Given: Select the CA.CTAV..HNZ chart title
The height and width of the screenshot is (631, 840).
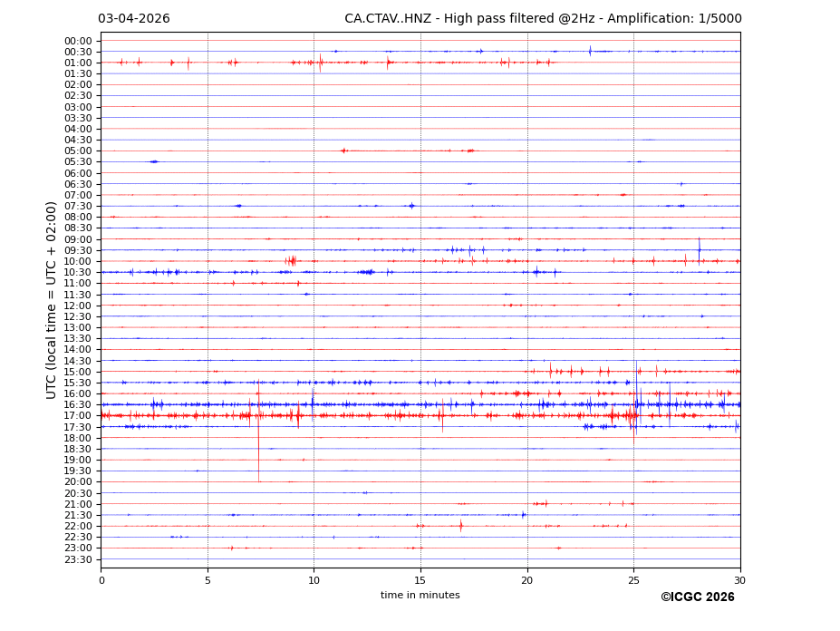Looking at the screenshot, I should click(543, 19).
